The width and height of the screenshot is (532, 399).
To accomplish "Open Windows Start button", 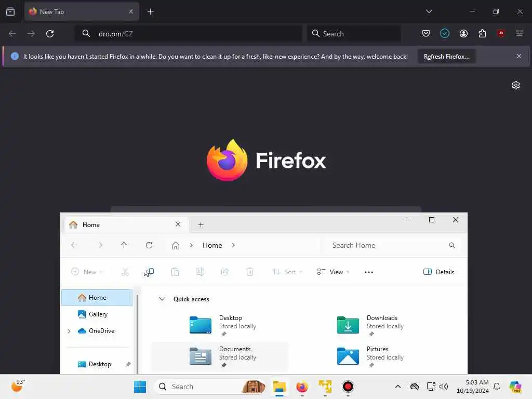I will [140, 387].
